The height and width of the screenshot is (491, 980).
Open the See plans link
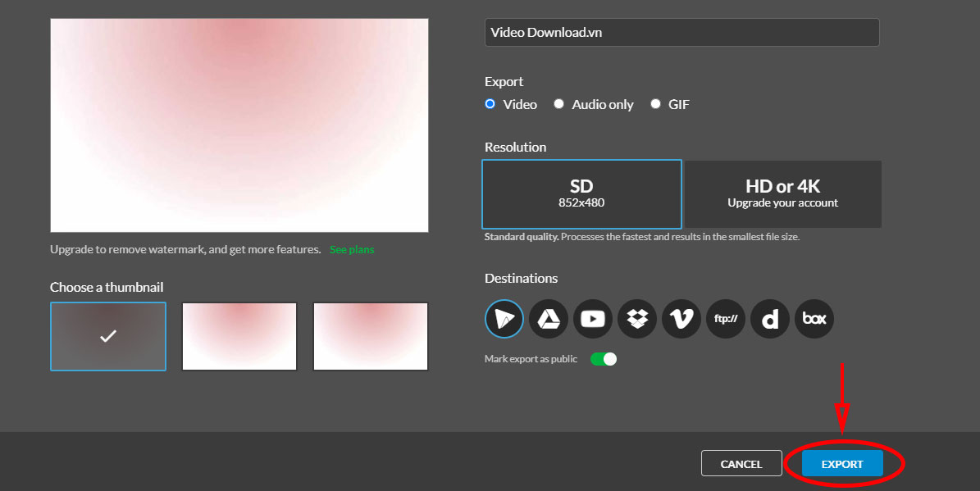(352, 249)
